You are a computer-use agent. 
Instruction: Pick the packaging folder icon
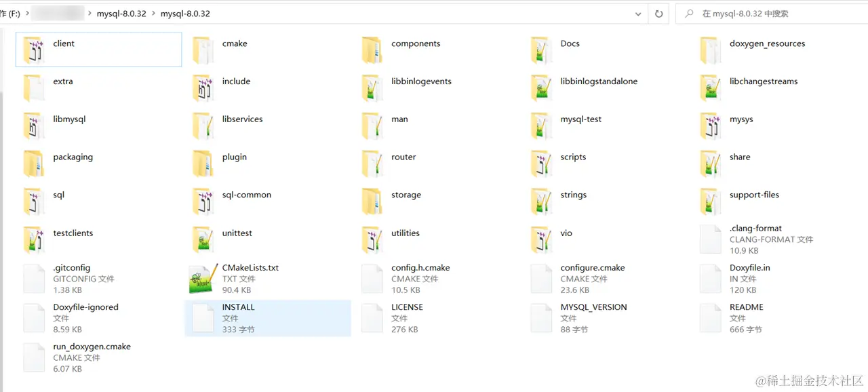coord(34,164)
